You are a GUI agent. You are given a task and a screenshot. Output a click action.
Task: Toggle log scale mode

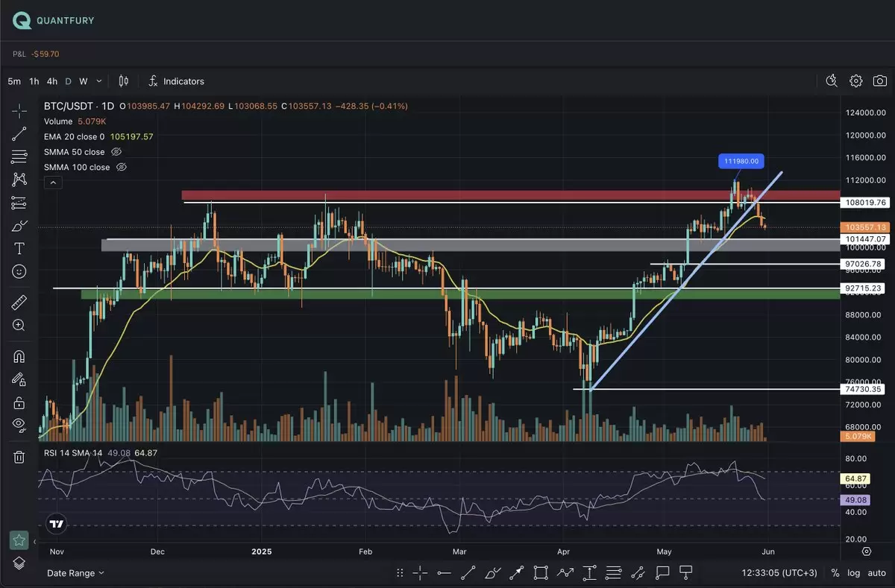[852, 573]
